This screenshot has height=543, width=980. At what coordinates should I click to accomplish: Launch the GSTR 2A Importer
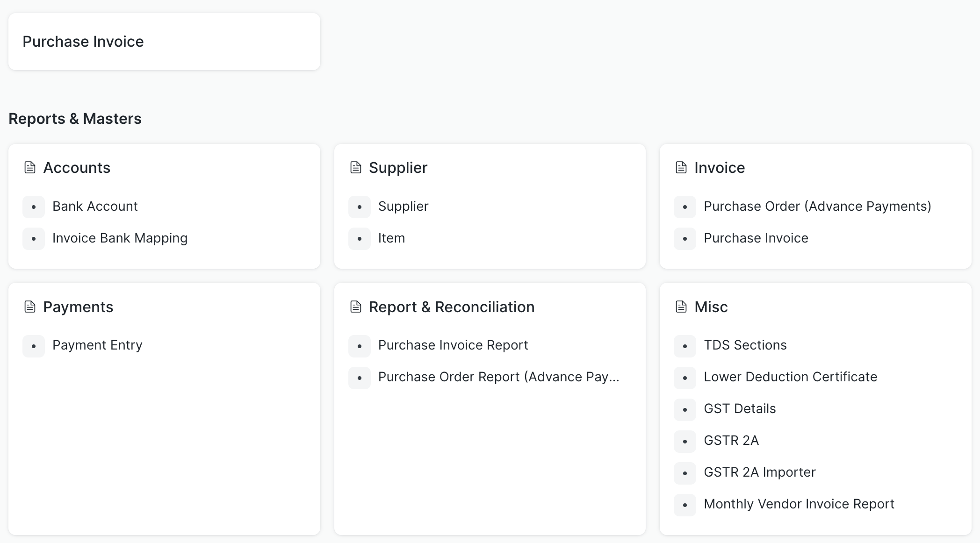(759, 472)
